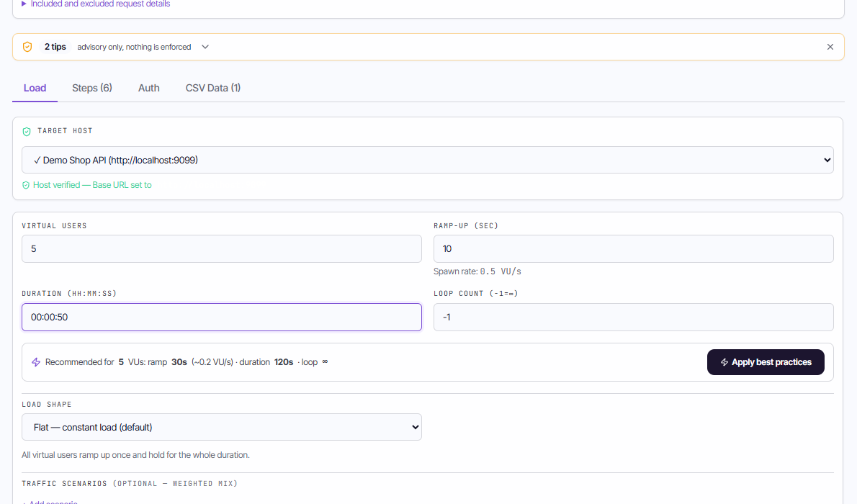Open the Load Shape dropdown
The width and height of the screenshot is (857, 504).
221,427
